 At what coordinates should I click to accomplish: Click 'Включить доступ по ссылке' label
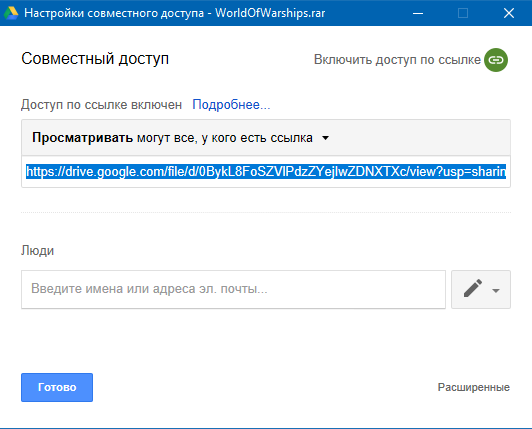point(397,60)
